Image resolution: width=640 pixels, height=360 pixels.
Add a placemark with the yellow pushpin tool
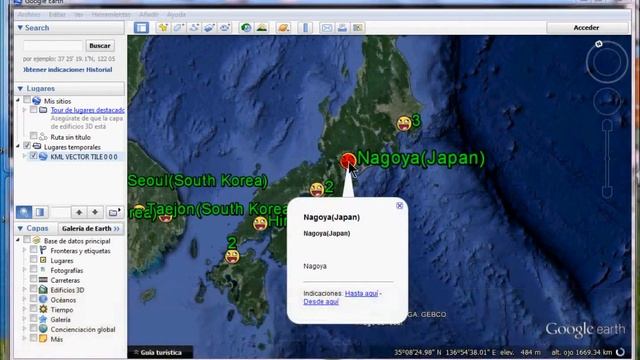(x=163, y=28)
